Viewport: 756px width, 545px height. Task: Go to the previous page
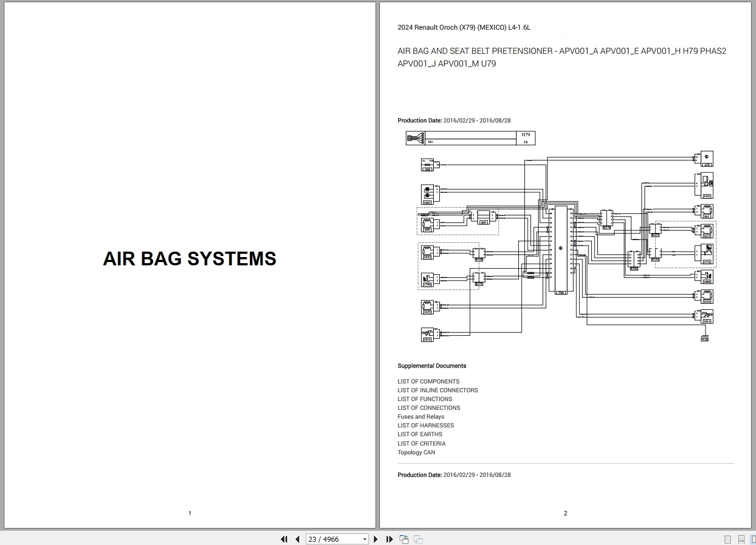(x=297, y=539)
